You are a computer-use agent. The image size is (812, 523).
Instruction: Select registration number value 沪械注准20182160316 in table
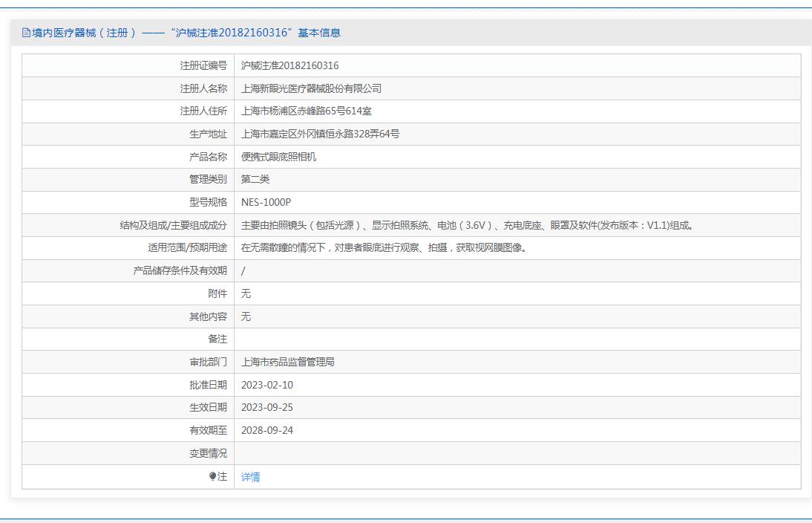(x=290, y=66)
